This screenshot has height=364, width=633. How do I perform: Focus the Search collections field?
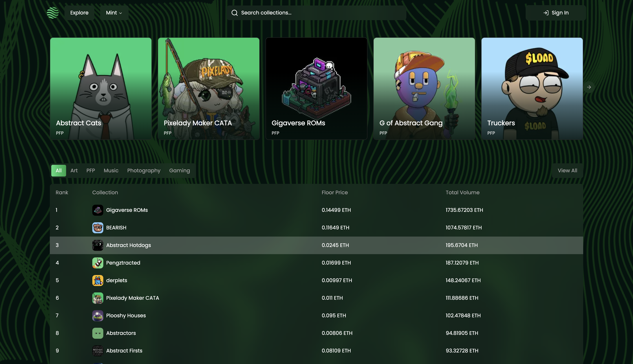(x=316, y=13)
